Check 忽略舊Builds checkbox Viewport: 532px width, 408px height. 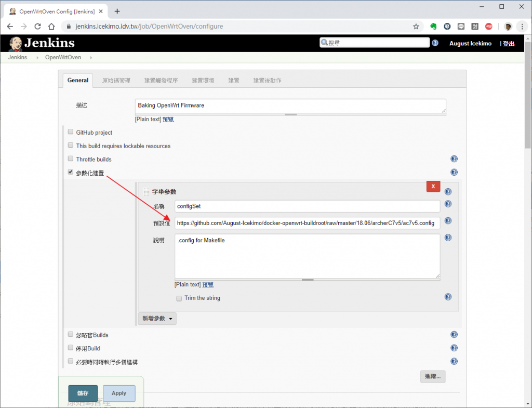[x=71, y=334]
